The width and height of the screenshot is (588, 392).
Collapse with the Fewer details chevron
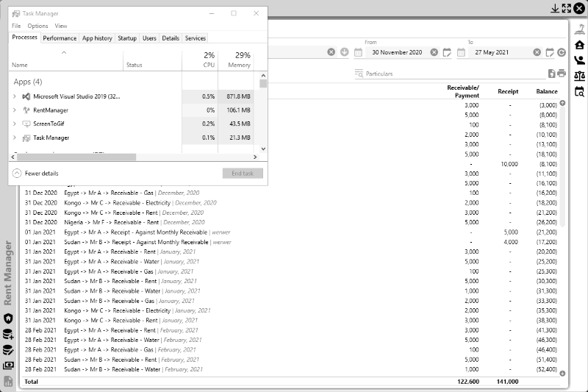pyautogui.click(x=17, y=174)
